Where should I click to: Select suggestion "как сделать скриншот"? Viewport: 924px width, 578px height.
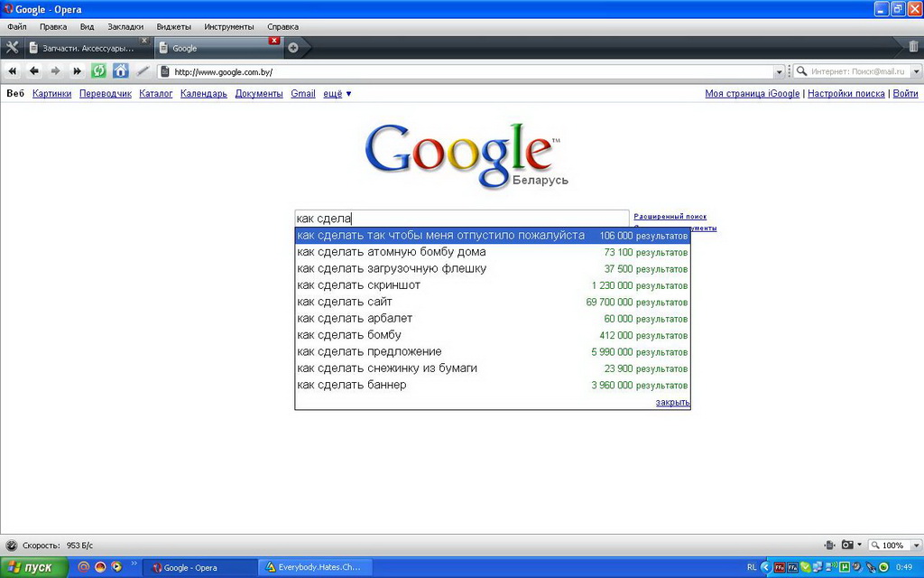coord(358,285)
